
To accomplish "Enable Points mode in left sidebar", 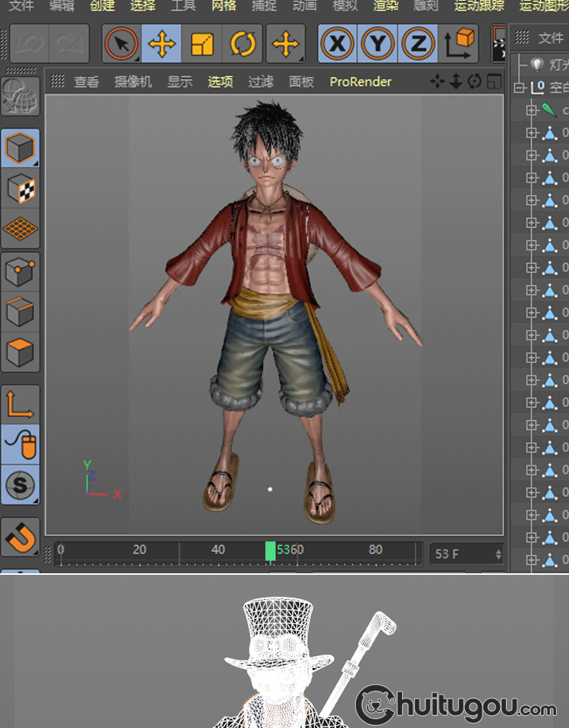I will (x=20, y=271).
